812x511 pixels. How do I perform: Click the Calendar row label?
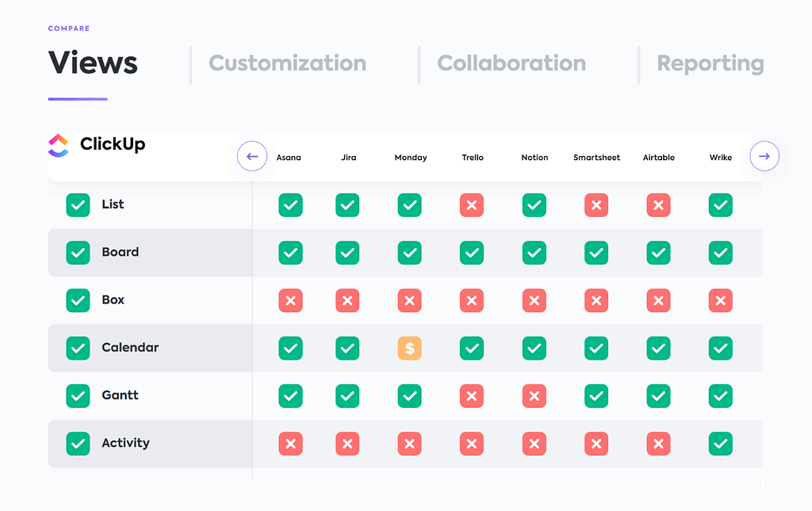(130, 348)
